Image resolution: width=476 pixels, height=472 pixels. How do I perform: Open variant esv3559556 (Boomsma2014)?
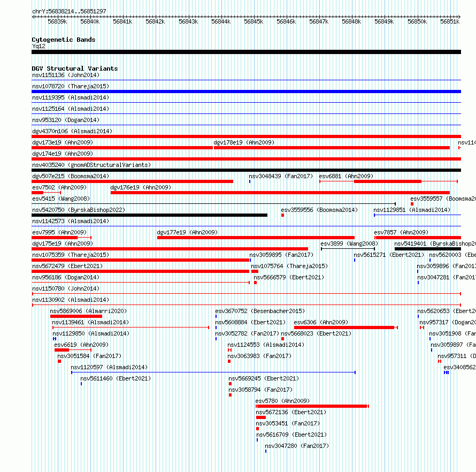(x=319, y=210)
